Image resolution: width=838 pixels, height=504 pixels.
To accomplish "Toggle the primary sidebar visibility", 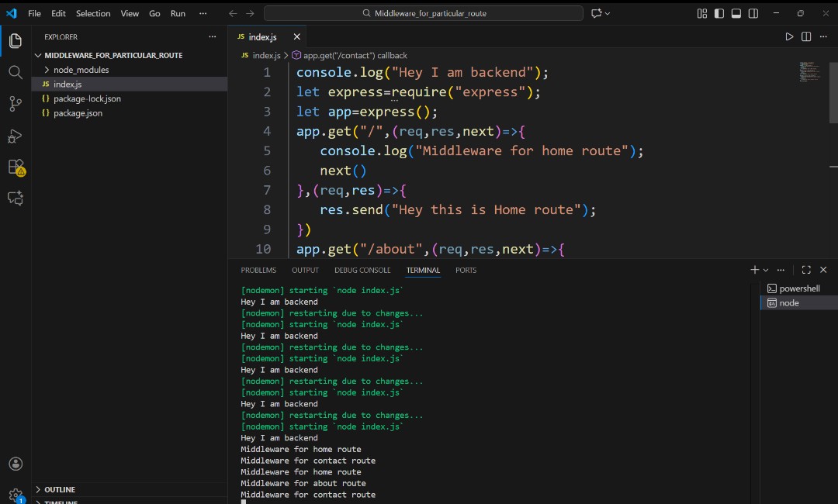I will pyautogui.click(x=719, y=13).
